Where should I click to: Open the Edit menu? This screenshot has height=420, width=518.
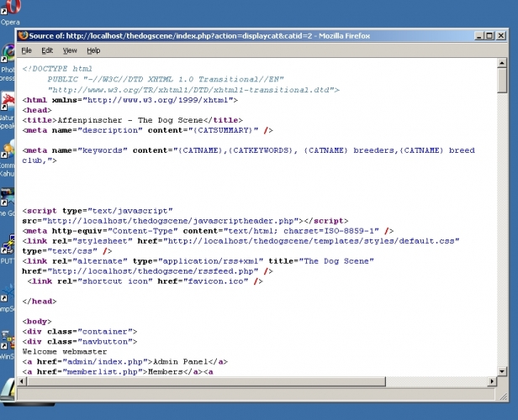(x=48, y=50)
